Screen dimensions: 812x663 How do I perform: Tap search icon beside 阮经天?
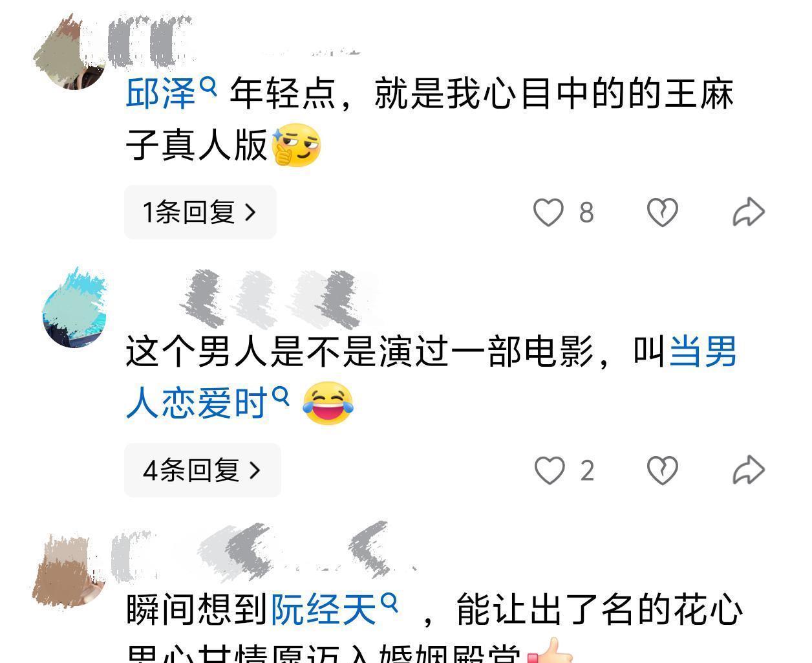pyautogui.click(x=389, y=603)
